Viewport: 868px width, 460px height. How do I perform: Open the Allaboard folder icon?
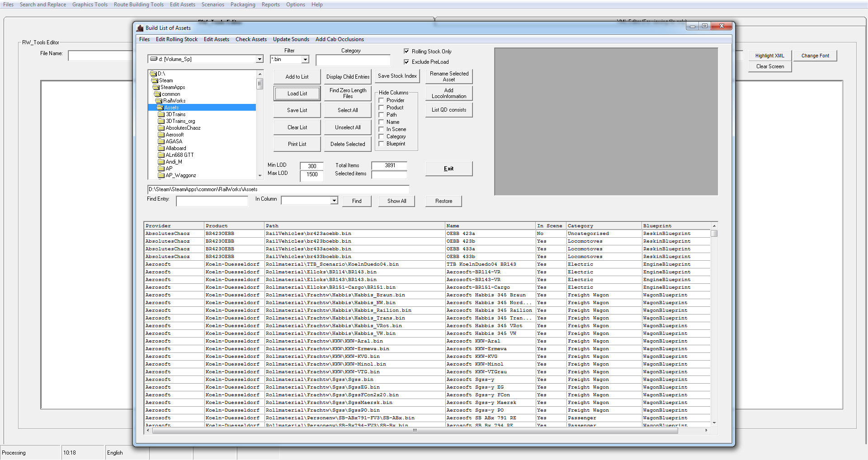click(161, 148)
